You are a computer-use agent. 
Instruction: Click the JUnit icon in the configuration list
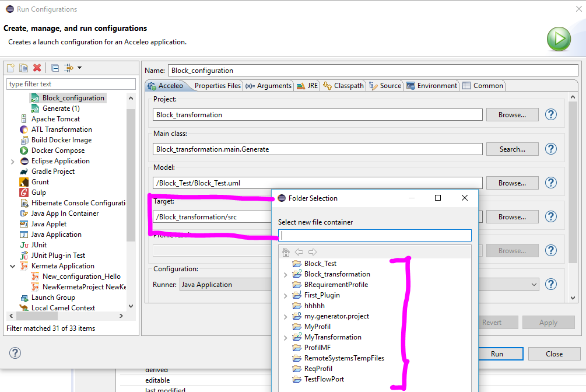[x=24, y=245]
